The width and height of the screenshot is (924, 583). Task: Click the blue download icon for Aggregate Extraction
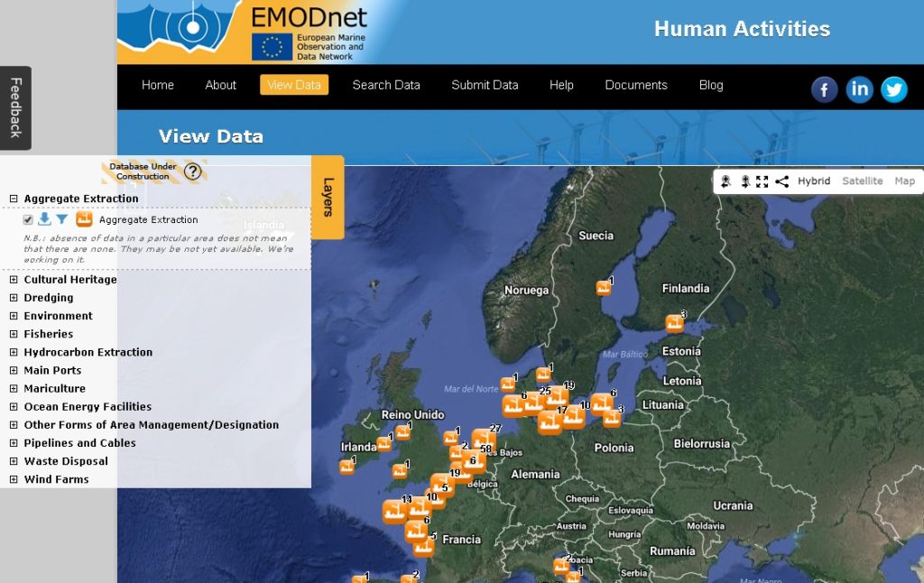point(44,220)
